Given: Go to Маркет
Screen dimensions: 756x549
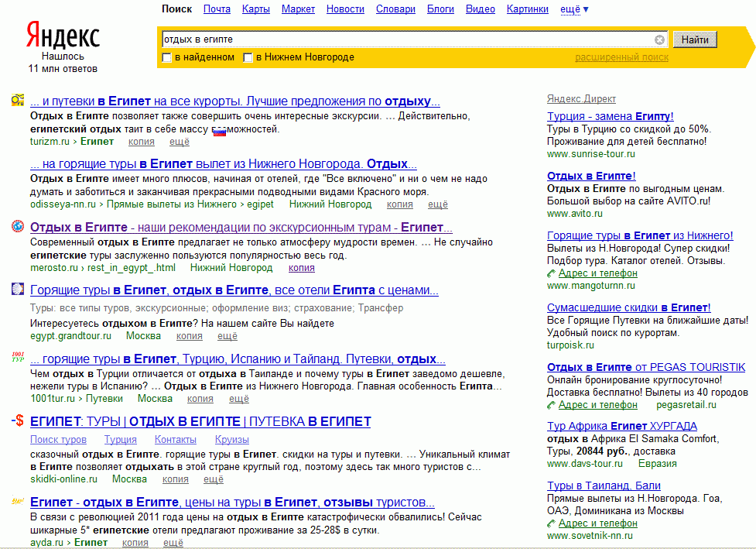Looking at the screenshot, I should pos(298,9).
